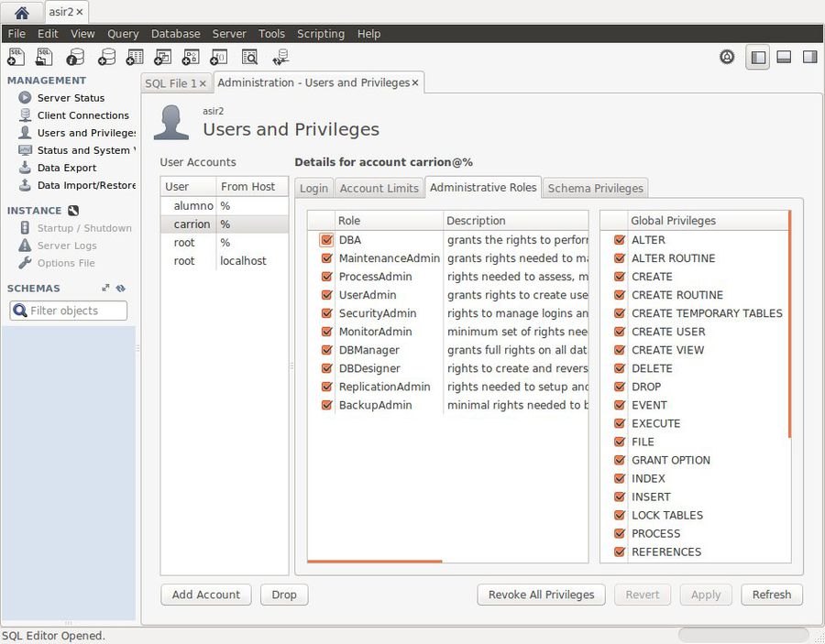Click Revoke All Privileges button
Viewport: 825px width, 644px height.
click(x=541, y=595)
